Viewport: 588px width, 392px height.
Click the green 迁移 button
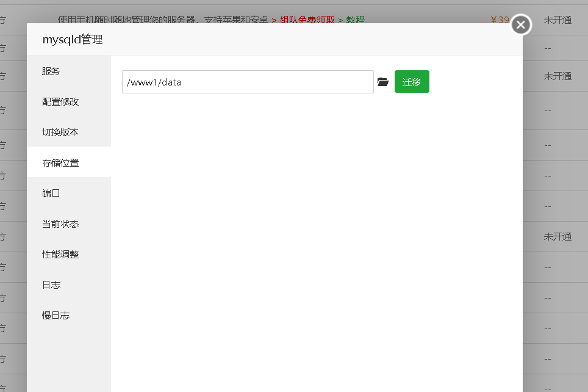tap(412, 81)
